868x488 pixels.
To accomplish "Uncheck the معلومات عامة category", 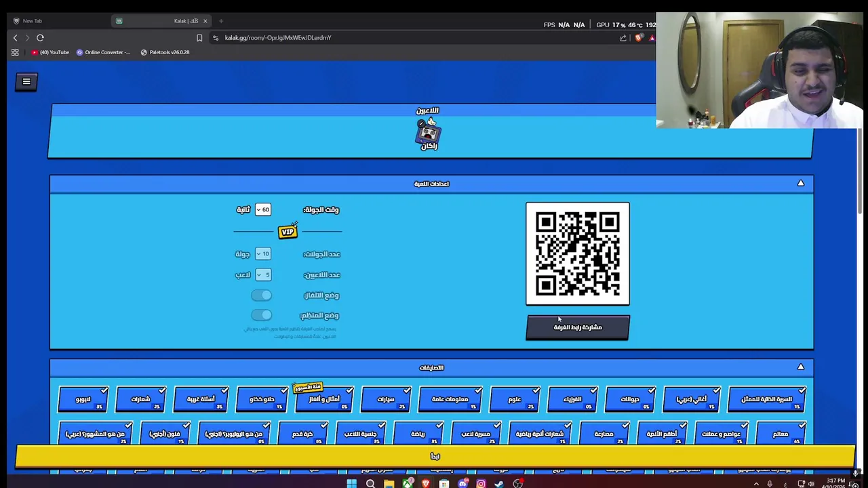I will coord(450,399).
